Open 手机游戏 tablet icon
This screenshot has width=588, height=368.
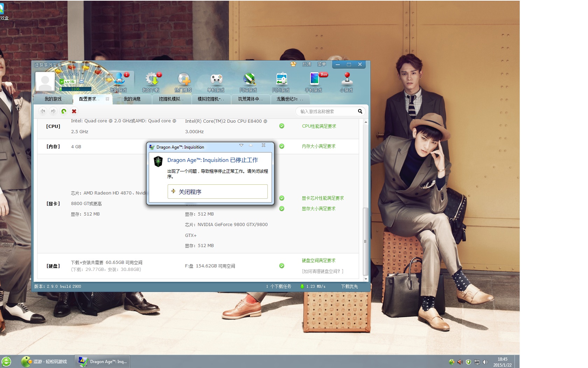point(314,79)
